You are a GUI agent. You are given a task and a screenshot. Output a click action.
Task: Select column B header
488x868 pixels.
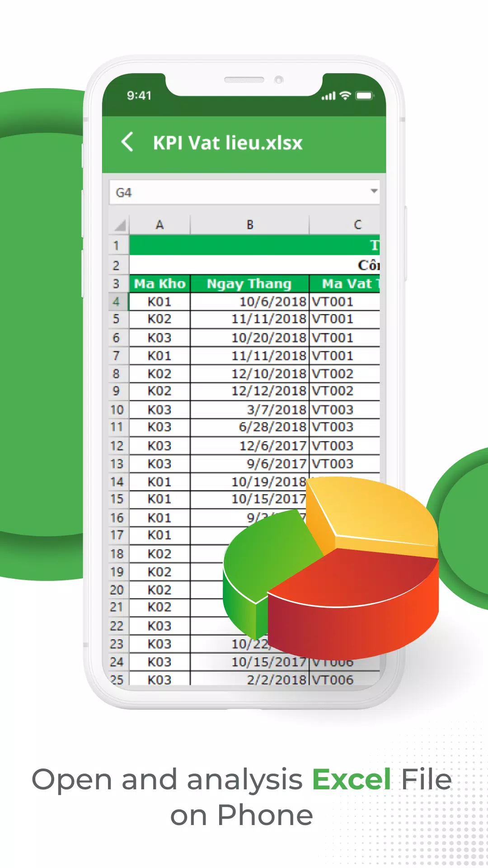pos(249,225)
